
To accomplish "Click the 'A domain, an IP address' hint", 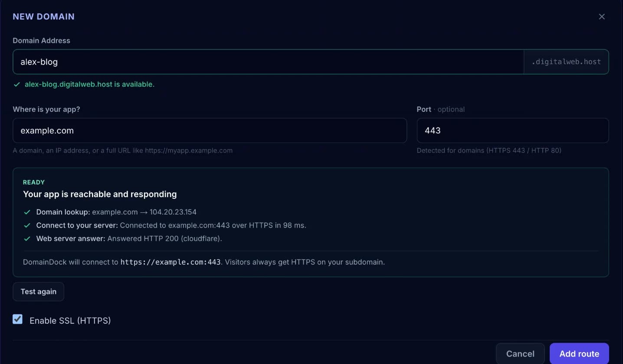I will click(123, 151).
